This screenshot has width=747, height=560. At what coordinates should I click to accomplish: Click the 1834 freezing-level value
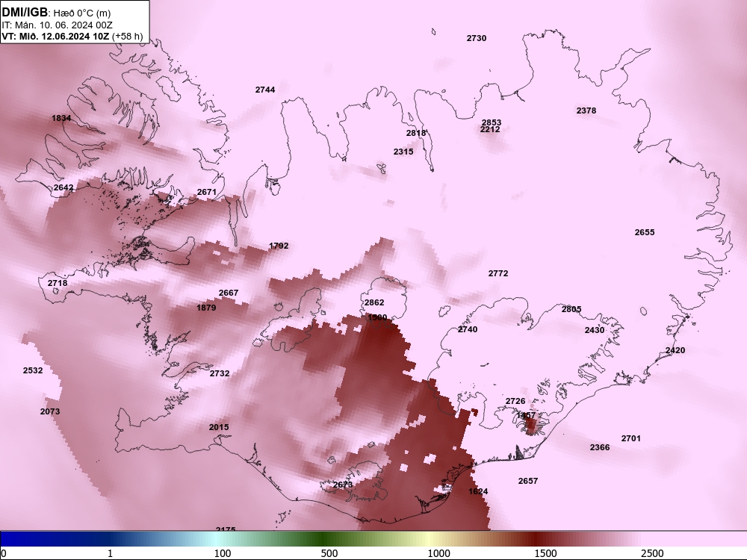[61, 118]
